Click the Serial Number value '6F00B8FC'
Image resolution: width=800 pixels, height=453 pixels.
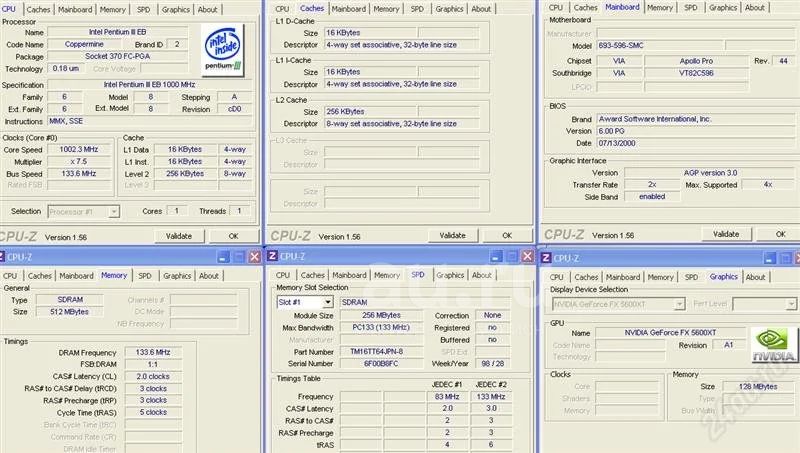click(381, 364)
